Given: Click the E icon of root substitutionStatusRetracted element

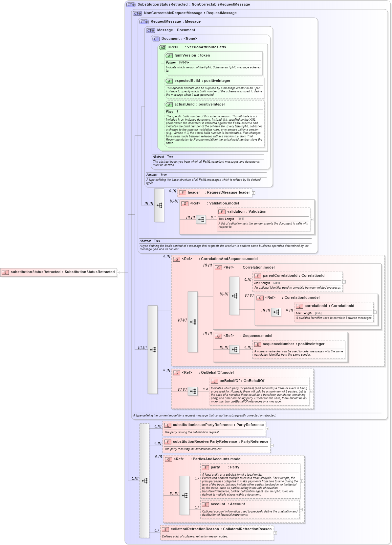Looking at the screenshot, I should (x=5, y=272).
